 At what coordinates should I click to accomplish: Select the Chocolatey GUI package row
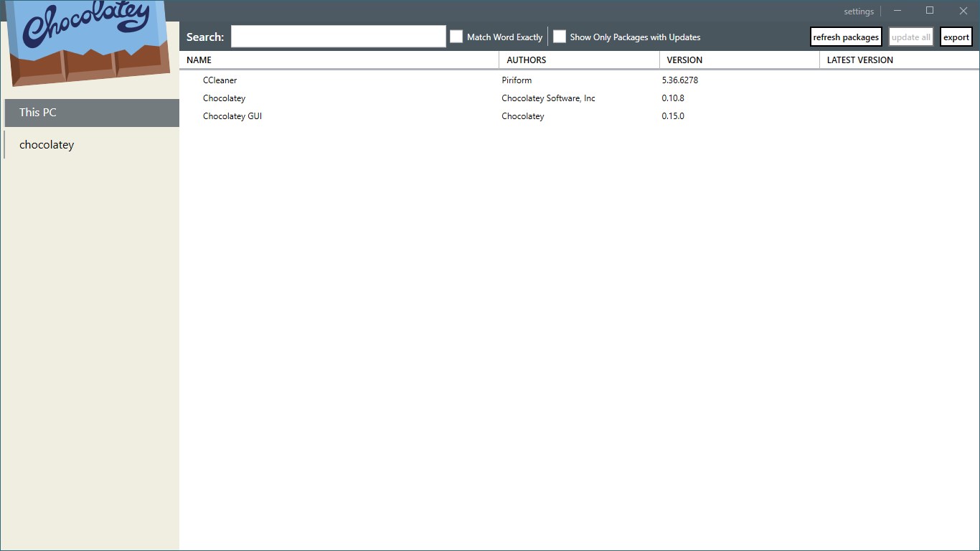[x=579, y=116]
